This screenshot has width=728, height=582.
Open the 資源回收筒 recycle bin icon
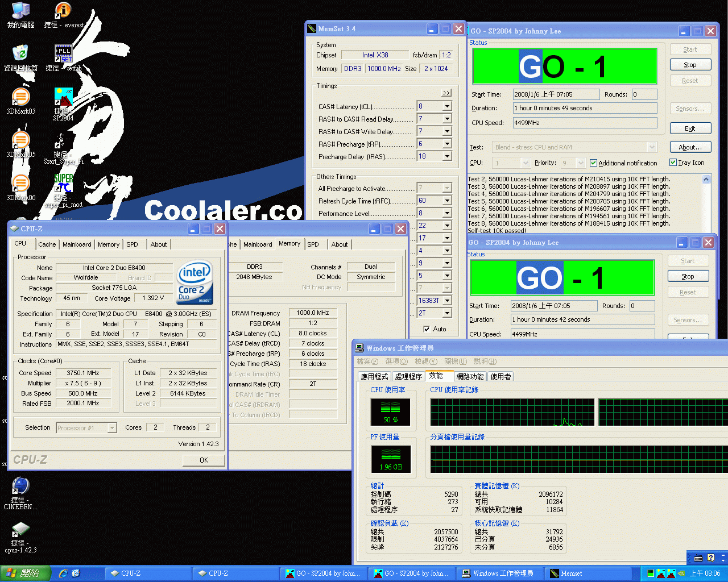(20, 58)
